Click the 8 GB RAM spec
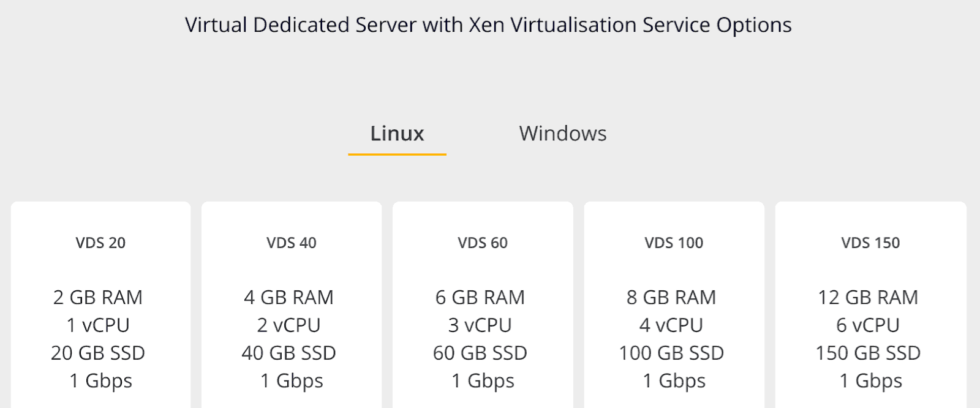The image size is (980, 408). pos(671,297)
